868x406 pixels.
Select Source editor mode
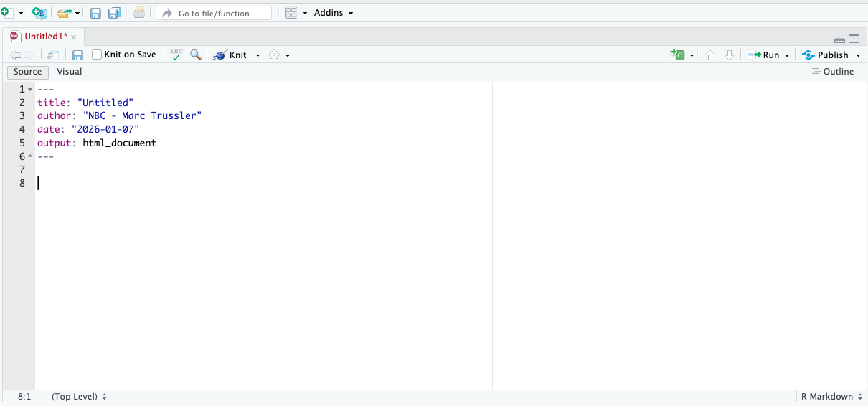click(x=28, y=72)
